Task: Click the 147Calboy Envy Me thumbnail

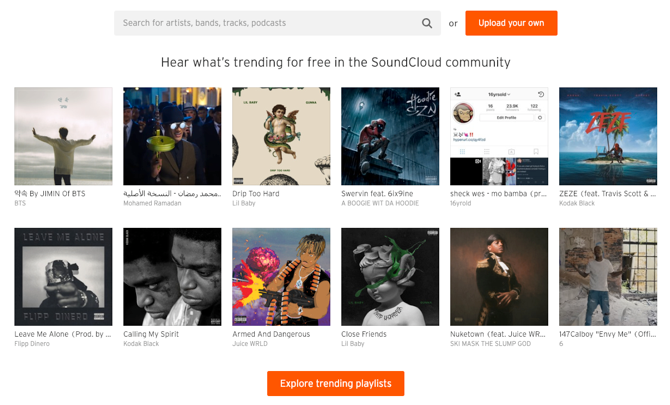Action: 608,277
